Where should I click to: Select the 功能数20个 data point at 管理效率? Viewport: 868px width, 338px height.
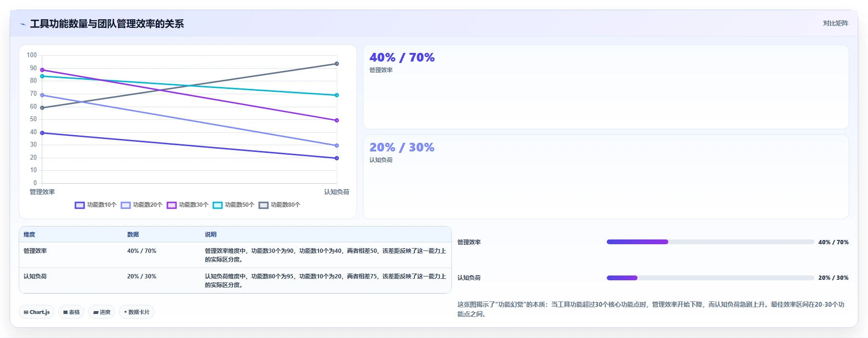pos(42,95)
